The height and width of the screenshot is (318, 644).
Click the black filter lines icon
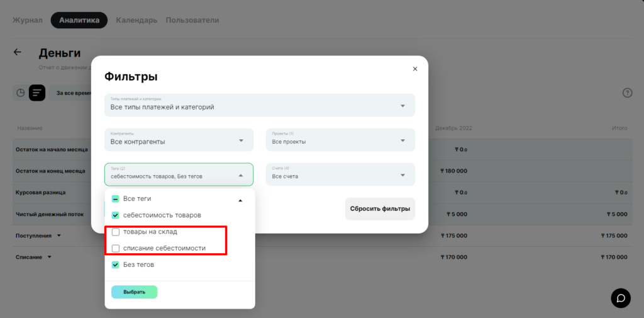click(37, 93)
